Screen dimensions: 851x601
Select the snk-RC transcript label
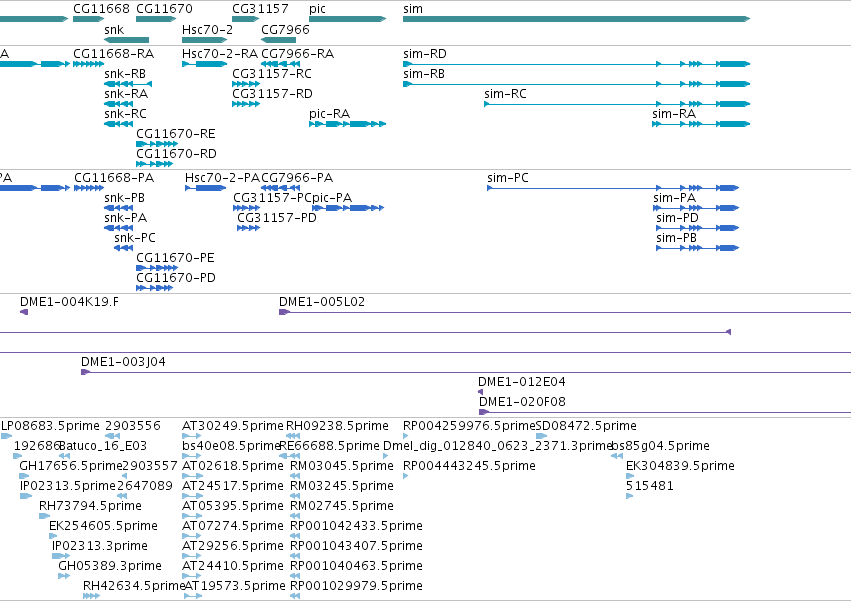click(125, 114)
